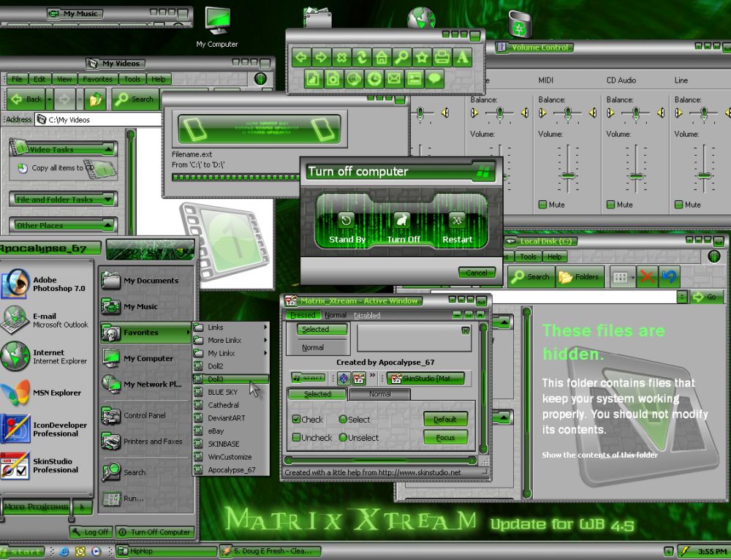Select the DeviantART favorites entry
Image resolution: width=731 pixels, height=560 pixels.
pyautogui.click(x=227, y=418)
